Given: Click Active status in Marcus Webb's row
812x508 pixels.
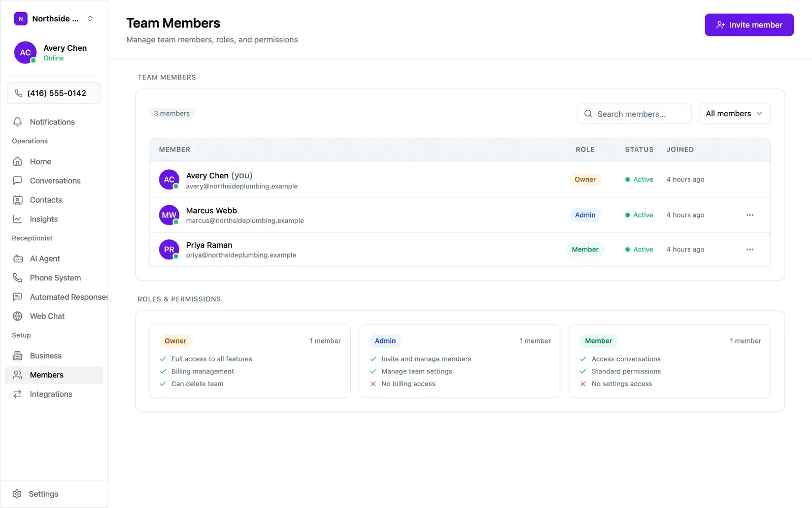Looking at the screenshot, I should coord(639,215).
